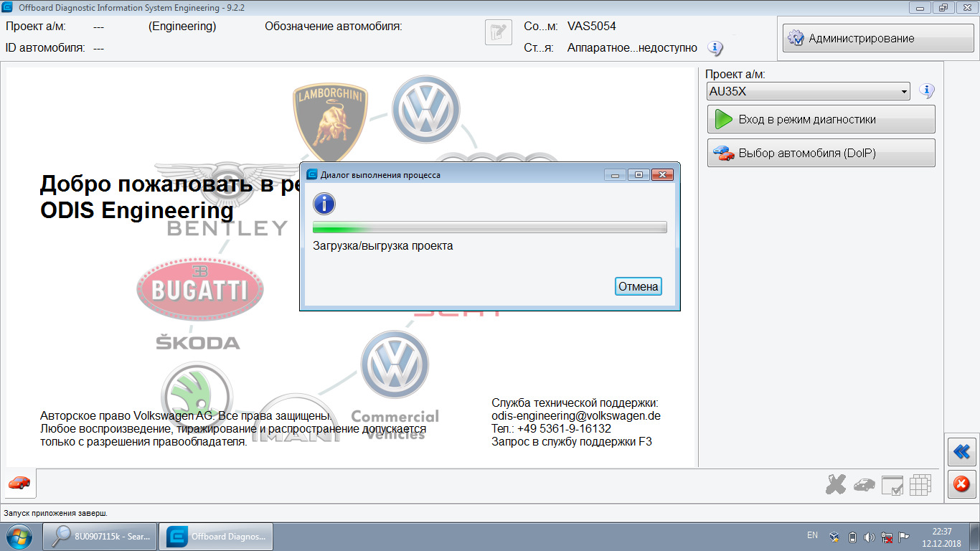This screenshot has height=551, width=980.
Task: Click the grayed-out car icon in the bottom toolbar
Action: pyautogui.click(x=864, y=485)
